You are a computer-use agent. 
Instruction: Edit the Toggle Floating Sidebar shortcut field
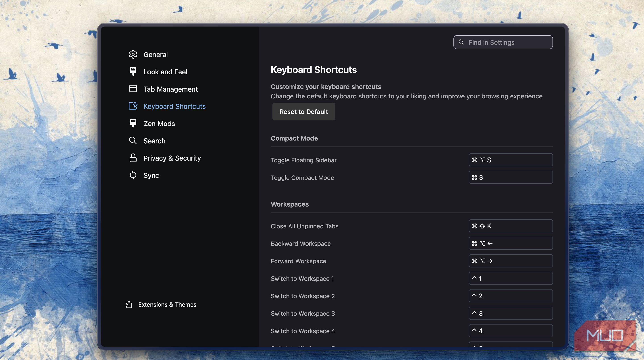(511, 160)
